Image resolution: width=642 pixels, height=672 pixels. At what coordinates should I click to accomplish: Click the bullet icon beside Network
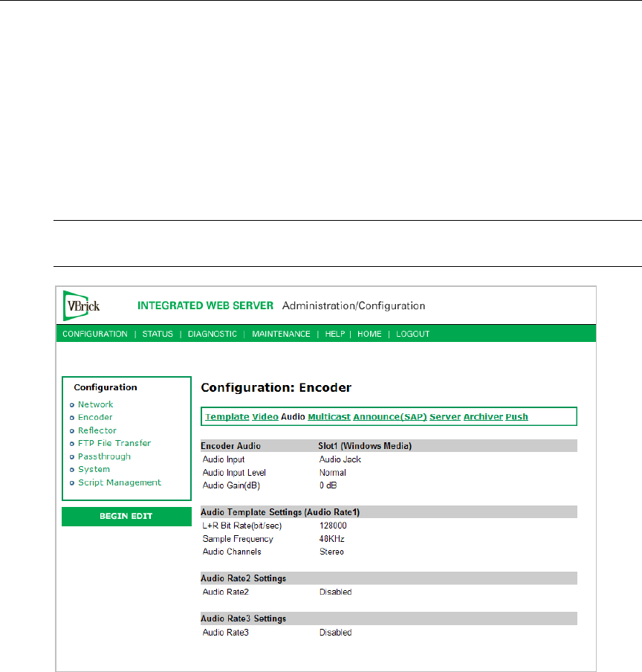click(x=72, y=405)
